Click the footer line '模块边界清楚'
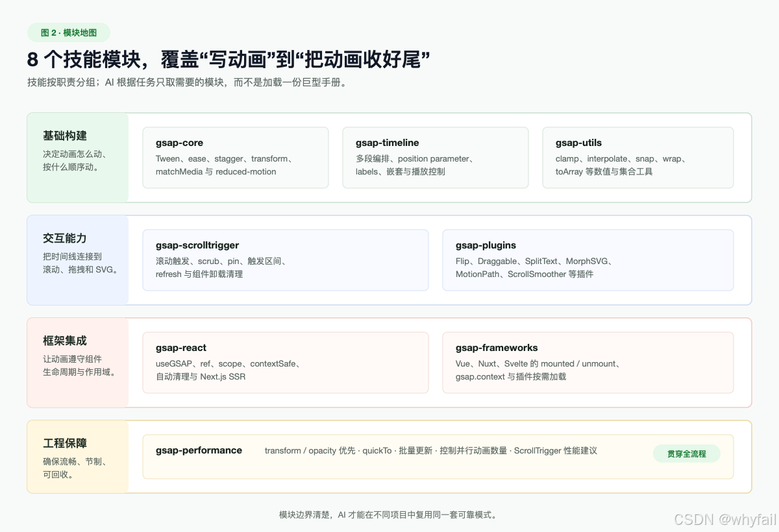 click(x=389, y=514)
